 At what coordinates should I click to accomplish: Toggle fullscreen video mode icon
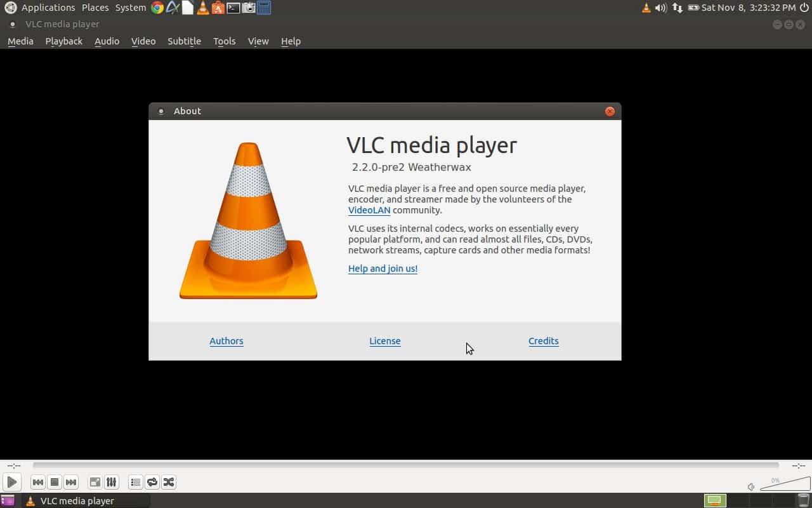click(x=95, y=482)
